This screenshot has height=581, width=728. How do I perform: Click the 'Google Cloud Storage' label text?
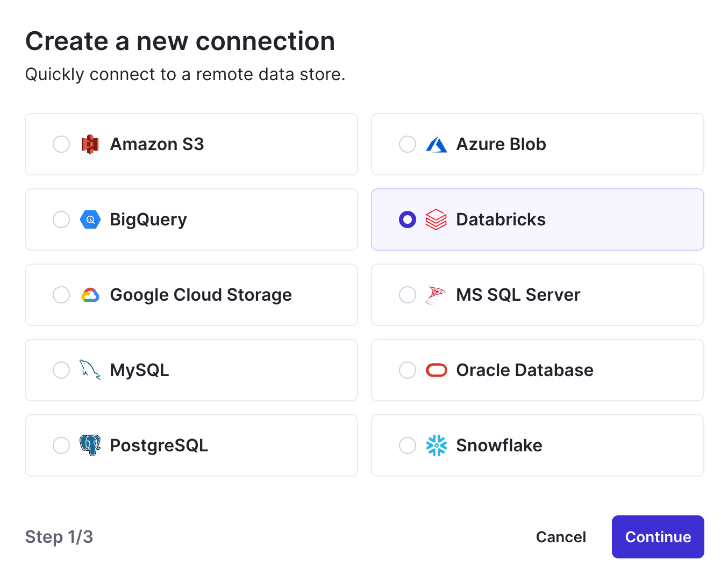(x=201, y=295)
